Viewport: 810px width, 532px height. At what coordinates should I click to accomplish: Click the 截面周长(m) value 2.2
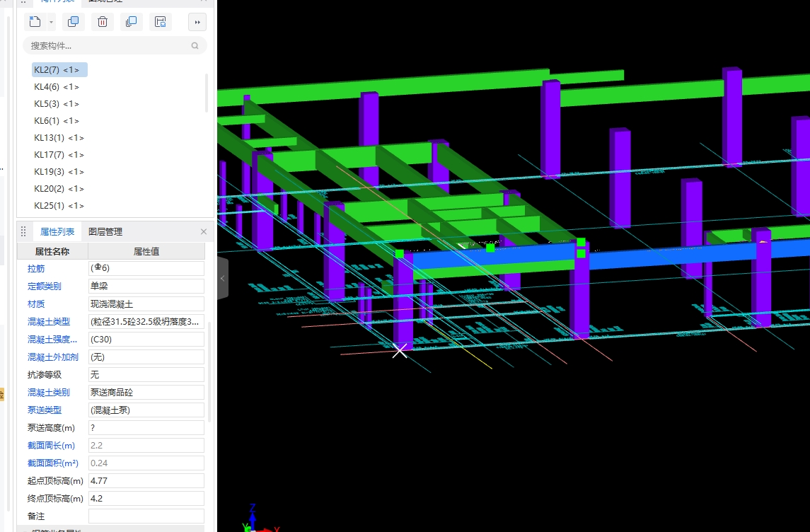[x=146, y=445]
